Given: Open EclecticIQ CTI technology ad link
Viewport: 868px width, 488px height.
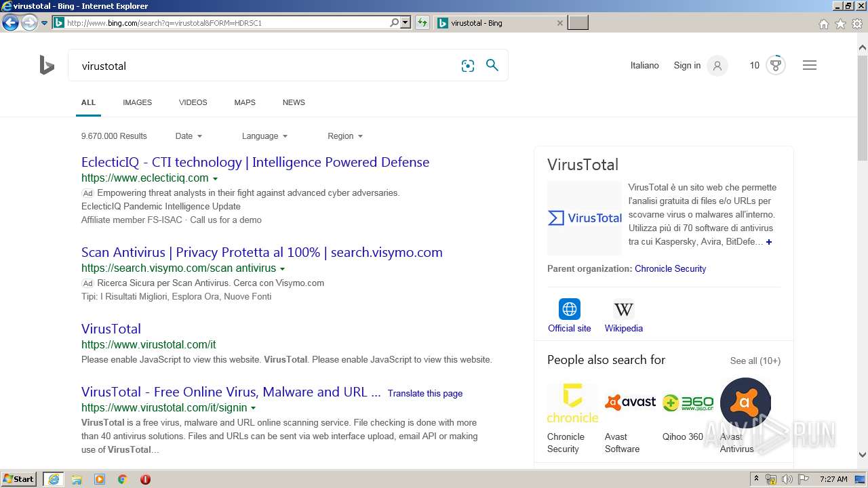Looking at the screenshot, I should [255, 162].
